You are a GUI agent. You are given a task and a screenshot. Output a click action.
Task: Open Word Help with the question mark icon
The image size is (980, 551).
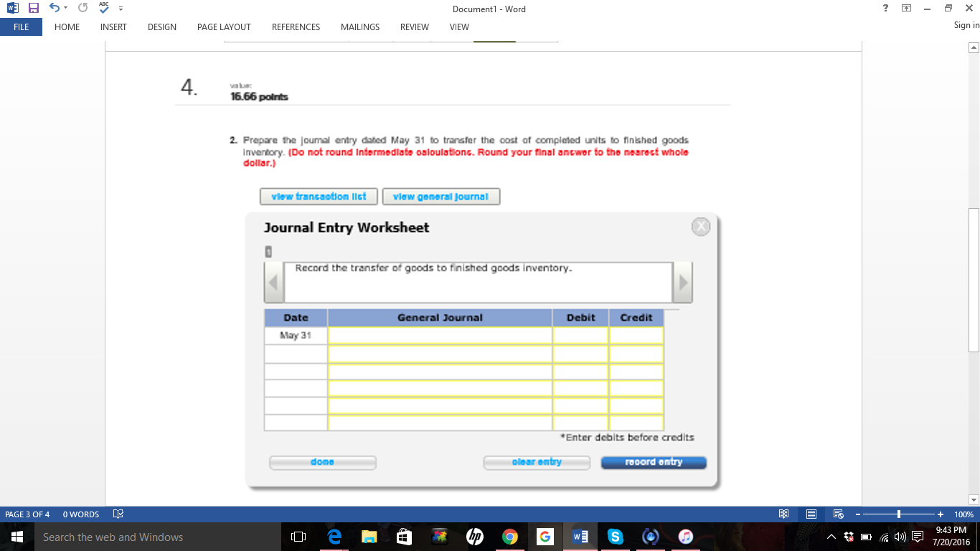(885, 9)
